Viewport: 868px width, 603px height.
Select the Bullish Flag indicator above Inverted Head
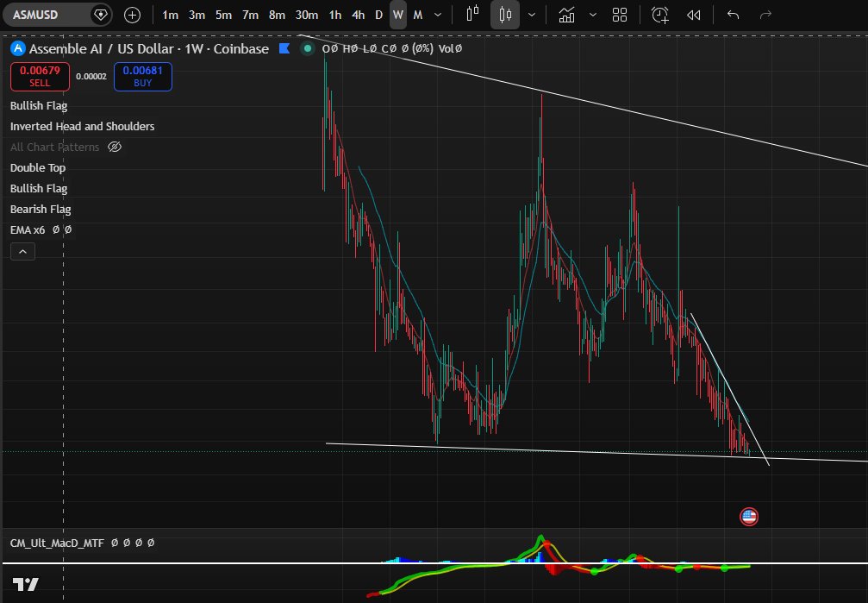point(39,106)
